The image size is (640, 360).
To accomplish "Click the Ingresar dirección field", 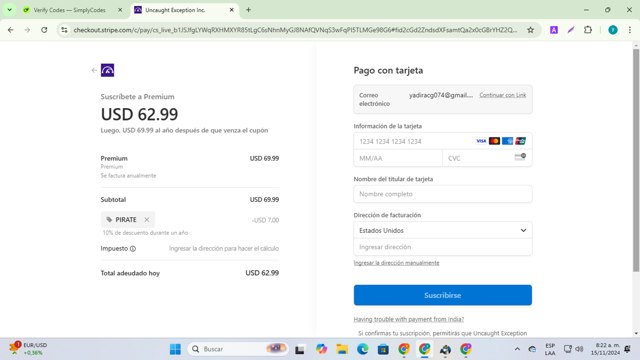I will tap(443, 247).
